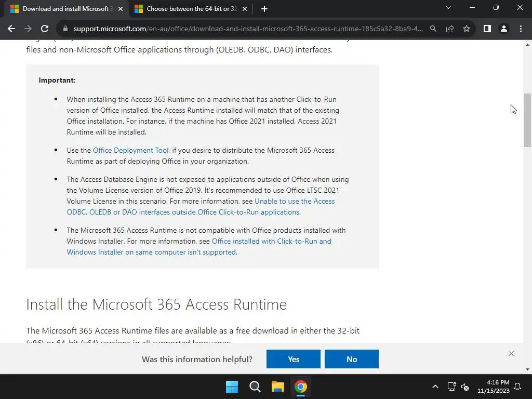Image resolution: width=532 pixels, height=399 pixels.
Task: Open the Office Deployment Tool link
Action: pyautogui.click(x=130, y=150)
